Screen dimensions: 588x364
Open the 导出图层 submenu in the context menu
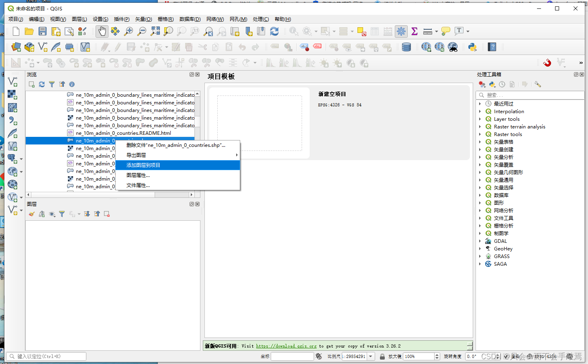(x=178, y=155)
